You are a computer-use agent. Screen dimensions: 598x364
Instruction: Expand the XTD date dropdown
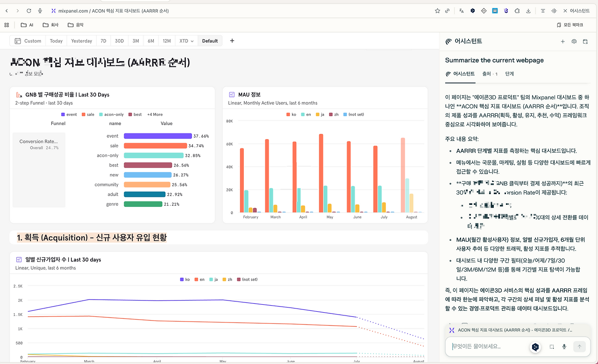point(186,41)
